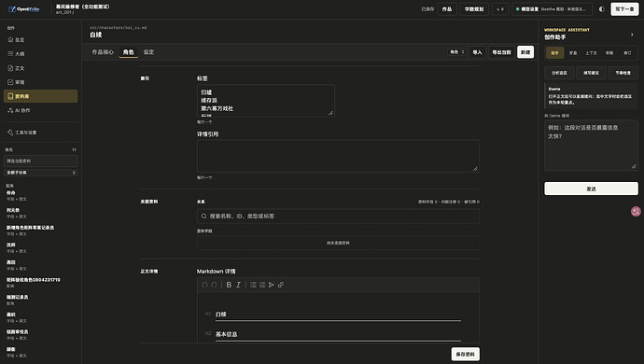
Task: Open the 模型设置 model settings selector
Action: [x=552, y=9]
